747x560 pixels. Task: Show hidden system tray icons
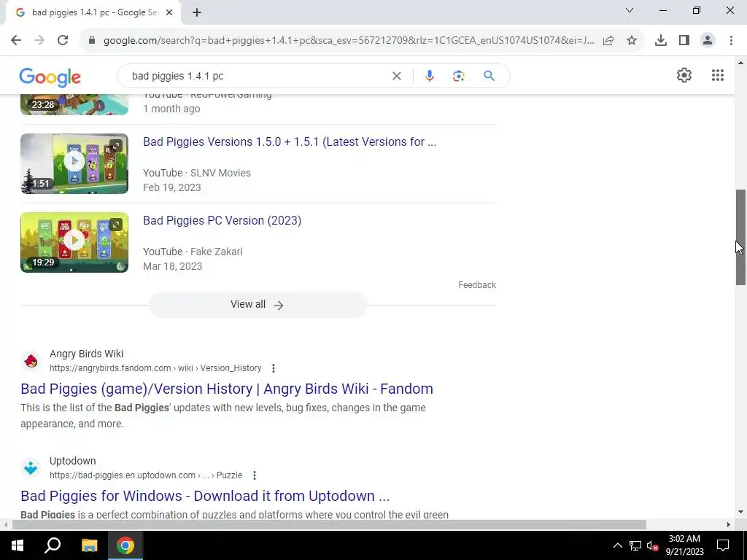coord(617,545)
